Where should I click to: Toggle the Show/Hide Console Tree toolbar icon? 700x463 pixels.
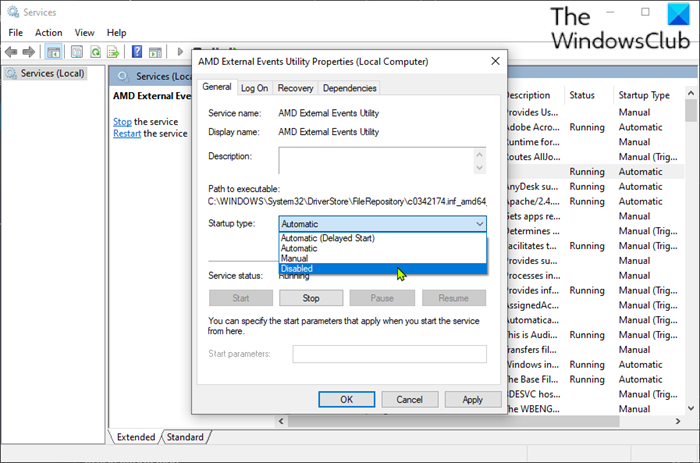54,52
